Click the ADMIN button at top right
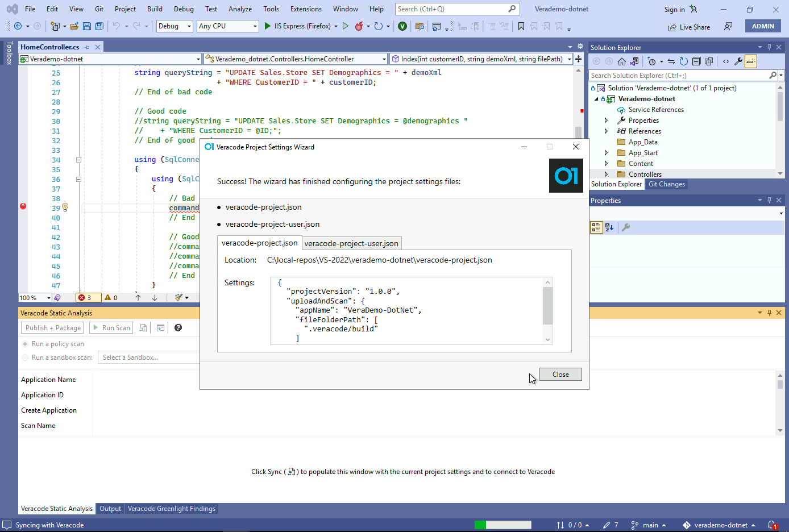789x532 pixels. point(763,26)
